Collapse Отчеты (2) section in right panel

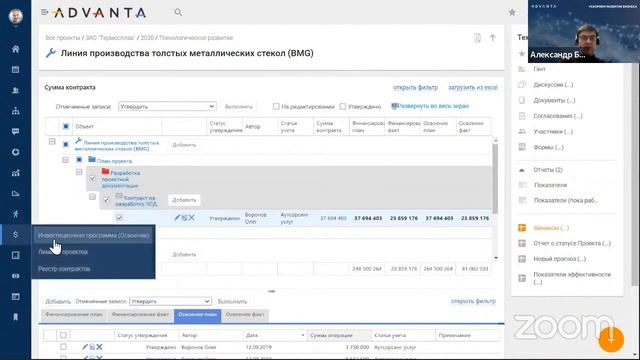(x=522, y=170)
